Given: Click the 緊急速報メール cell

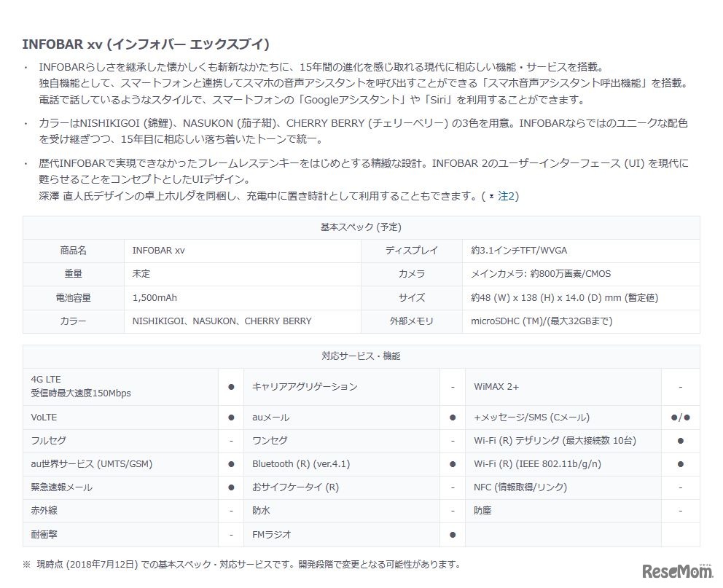Looking at the screenshot, I should [120, 487].
